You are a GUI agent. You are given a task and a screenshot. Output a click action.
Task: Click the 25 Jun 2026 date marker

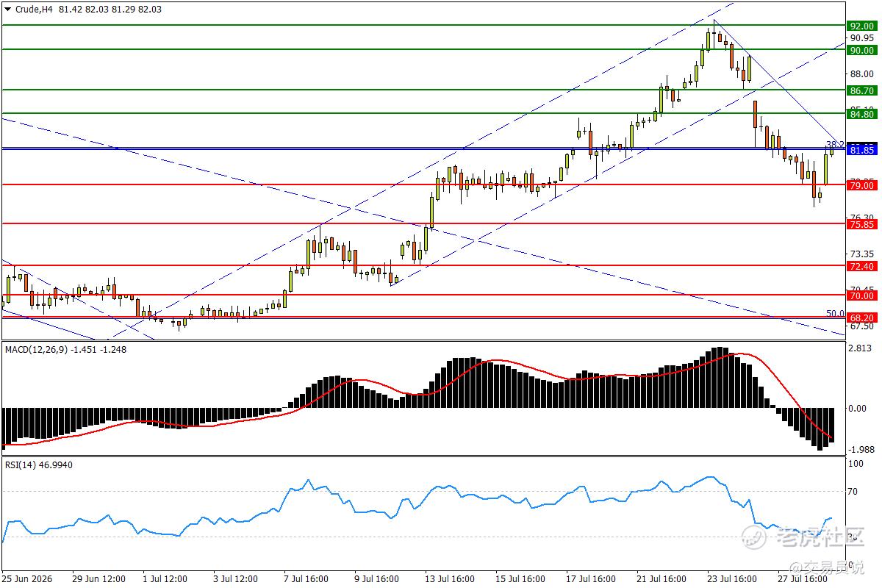[x=26, y=578]
